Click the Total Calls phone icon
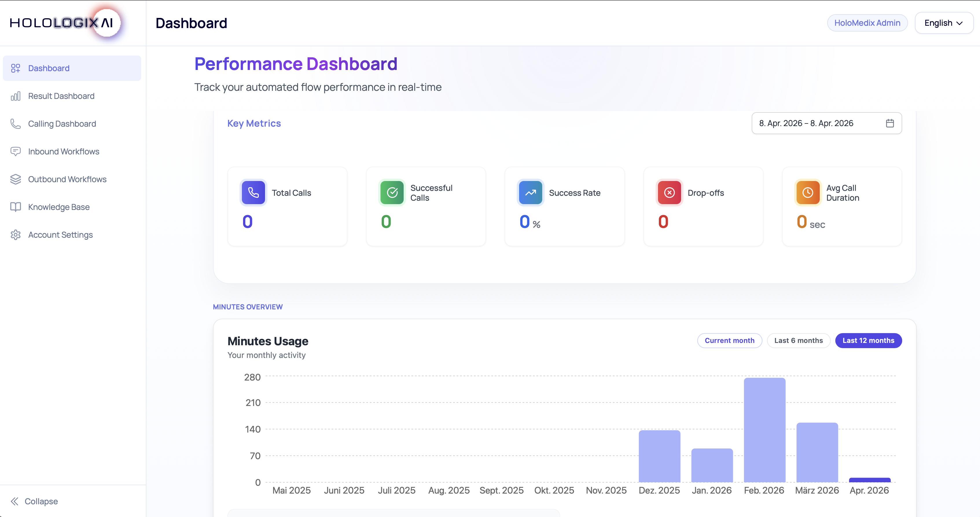Image resolution: width=980 pixels, height=517 pixels. coord(253,193)
